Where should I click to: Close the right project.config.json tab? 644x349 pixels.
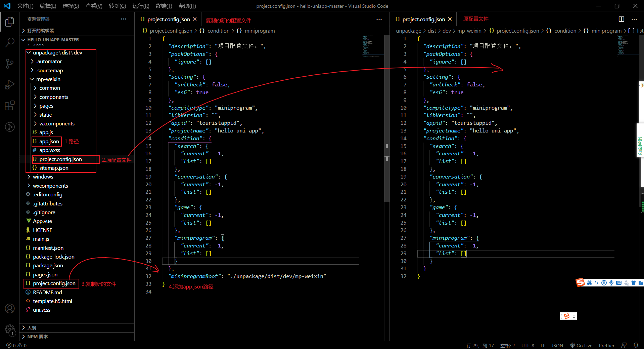coord(450,19)
